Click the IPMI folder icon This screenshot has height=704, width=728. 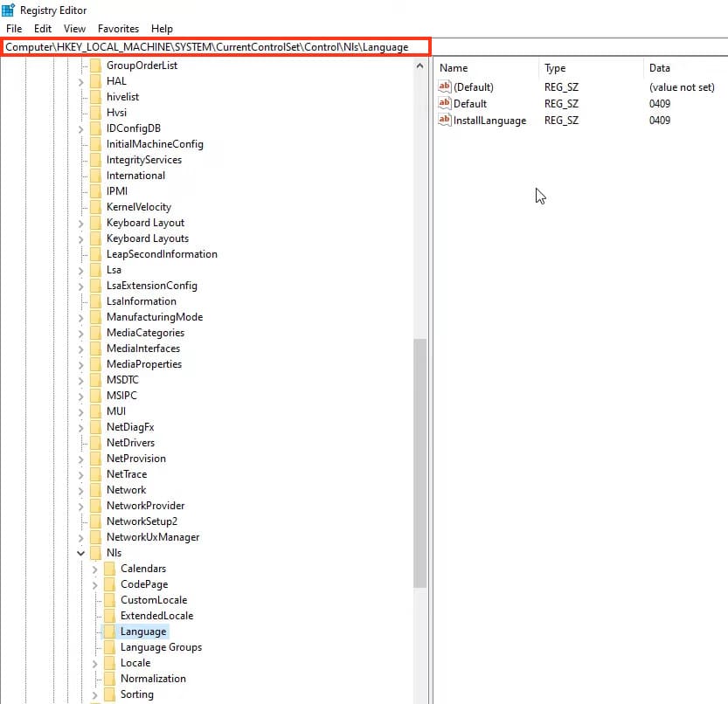pos(95,191)
